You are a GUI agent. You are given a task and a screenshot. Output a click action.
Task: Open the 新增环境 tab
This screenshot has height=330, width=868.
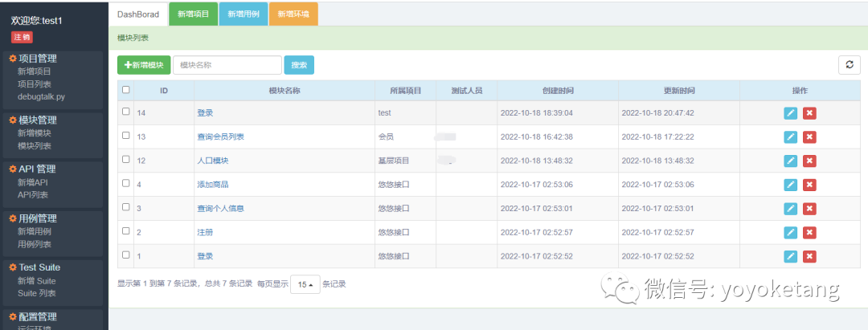pos(293,14)
